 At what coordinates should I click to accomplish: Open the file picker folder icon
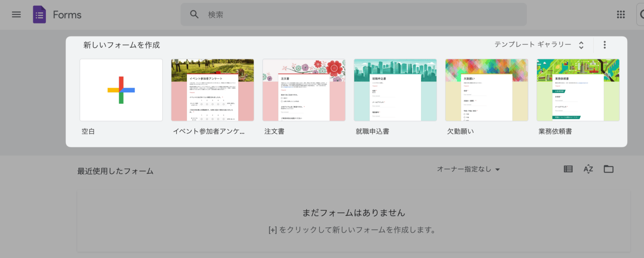click(x=608, y=169)
